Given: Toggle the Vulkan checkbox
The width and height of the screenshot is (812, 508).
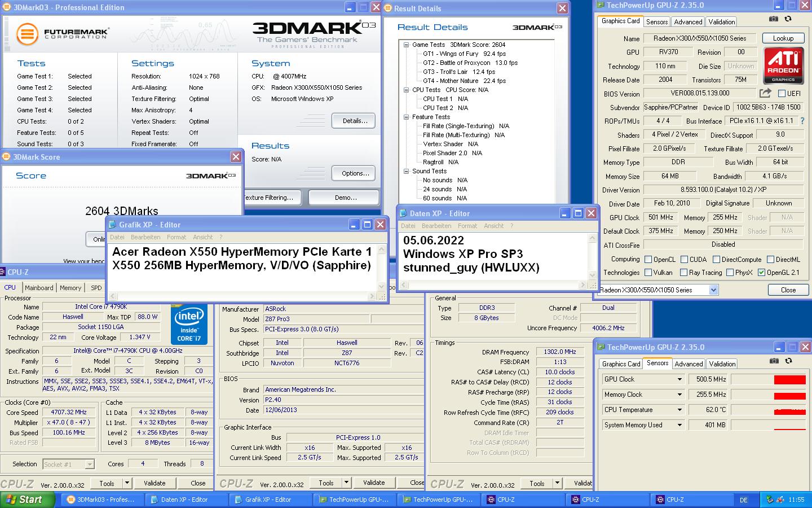Looking at the screenshot, I should coord(648,273).
